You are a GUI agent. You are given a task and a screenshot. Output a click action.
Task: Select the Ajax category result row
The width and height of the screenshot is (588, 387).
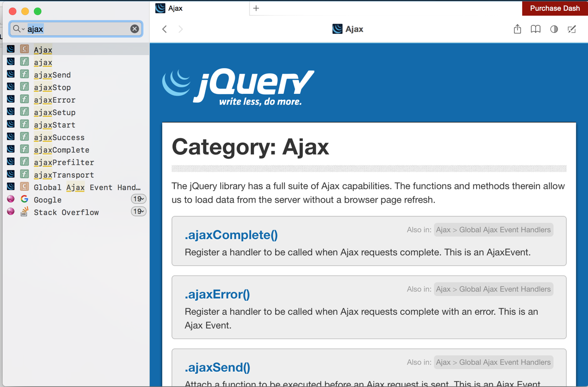(x=76, y=49)
